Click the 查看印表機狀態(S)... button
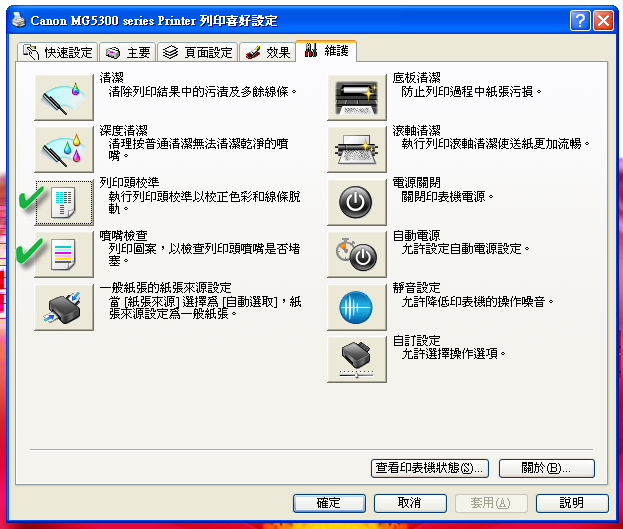The width and height of the screenshot is (623, 529). pyautogui.click(x=430, y=468)
